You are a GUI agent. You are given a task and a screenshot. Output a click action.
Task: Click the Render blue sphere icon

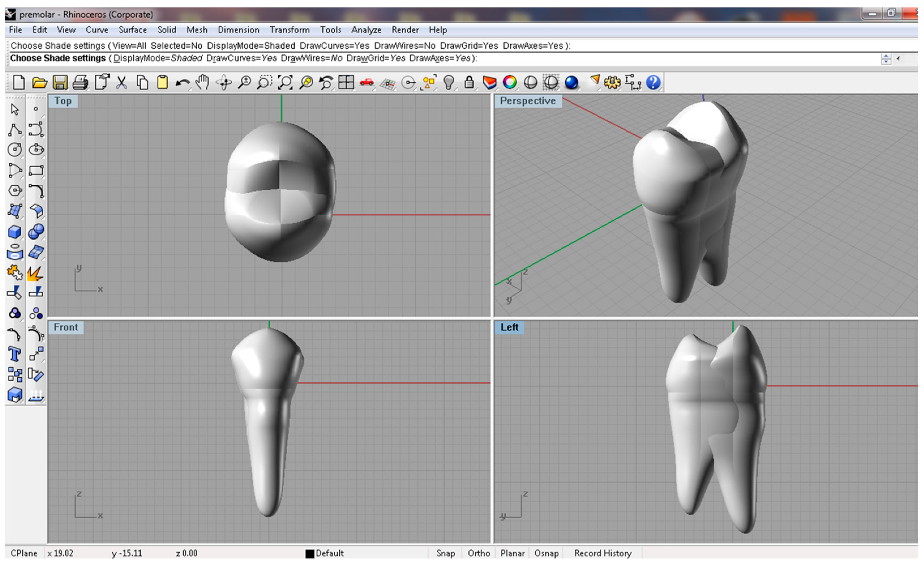click(571, 82)
